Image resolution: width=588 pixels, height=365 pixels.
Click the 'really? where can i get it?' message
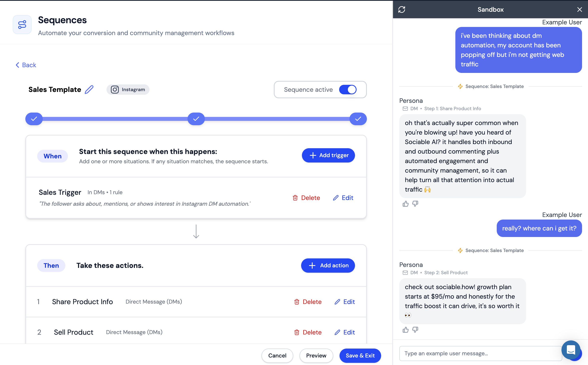(539, 228)
